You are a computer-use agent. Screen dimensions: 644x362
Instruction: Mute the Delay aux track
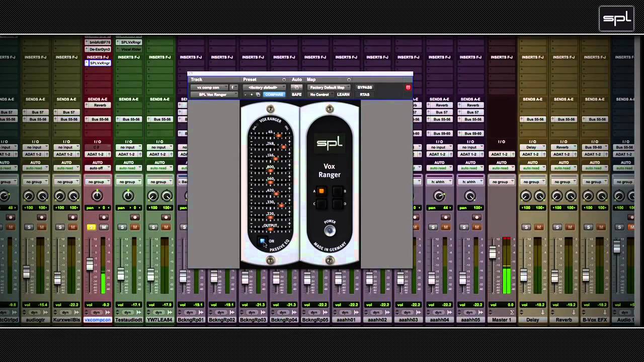pyautogui.click(x=539, y=227)
